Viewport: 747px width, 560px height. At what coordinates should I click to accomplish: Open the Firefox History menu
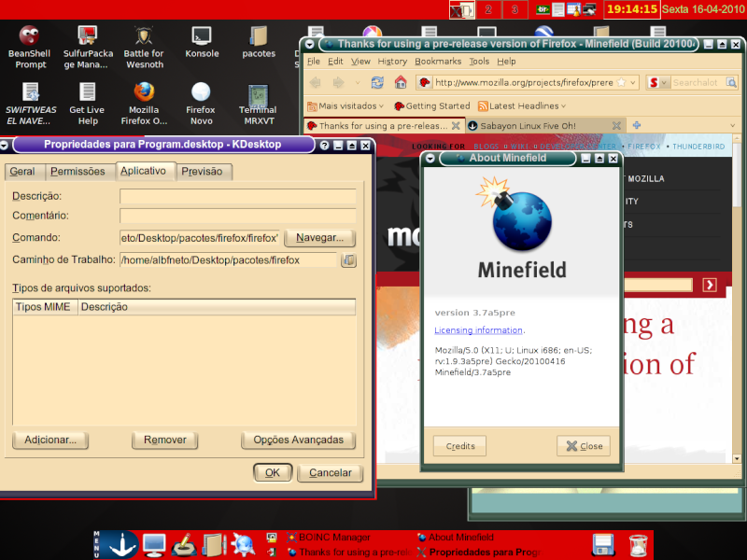[392, 61]
